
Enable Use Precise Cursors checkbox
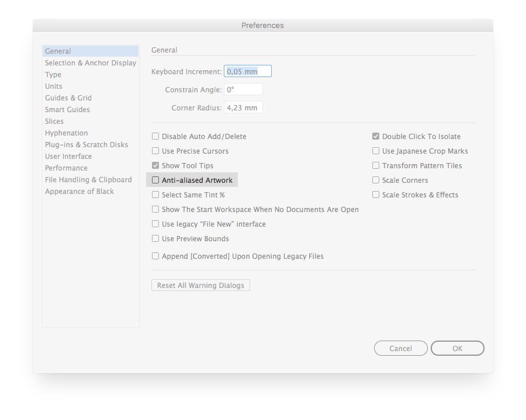155,151
